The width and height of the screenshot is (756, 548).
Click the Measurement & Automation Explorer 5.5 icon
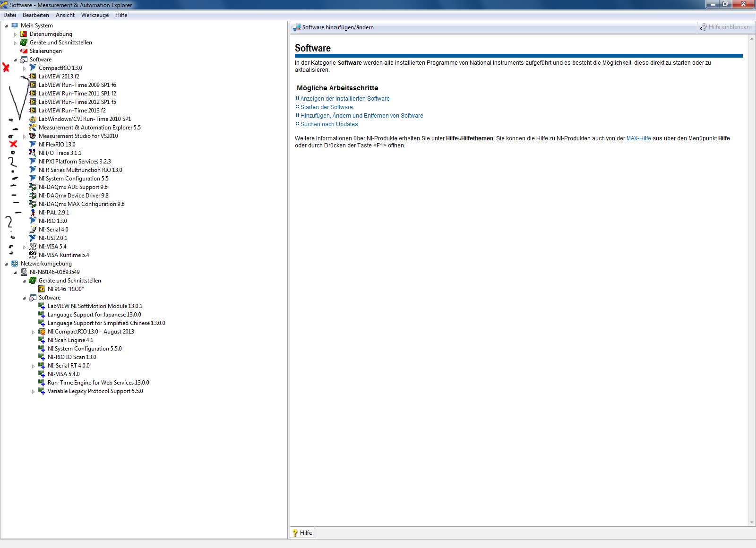click(33, 128)
